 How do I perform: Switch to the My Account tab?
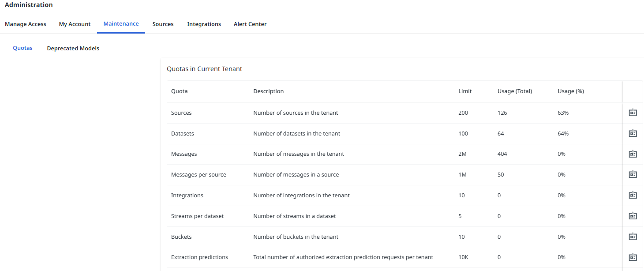tap(75, 24)
